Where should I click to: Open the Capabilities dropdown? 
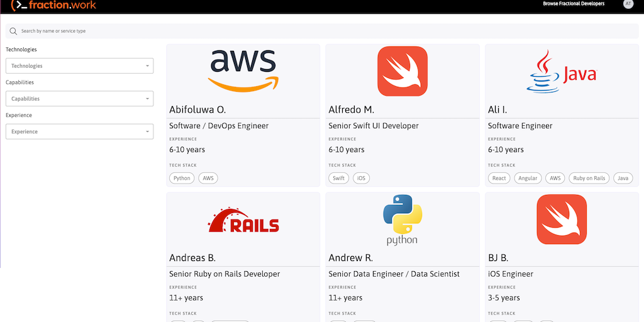[79, 99]
